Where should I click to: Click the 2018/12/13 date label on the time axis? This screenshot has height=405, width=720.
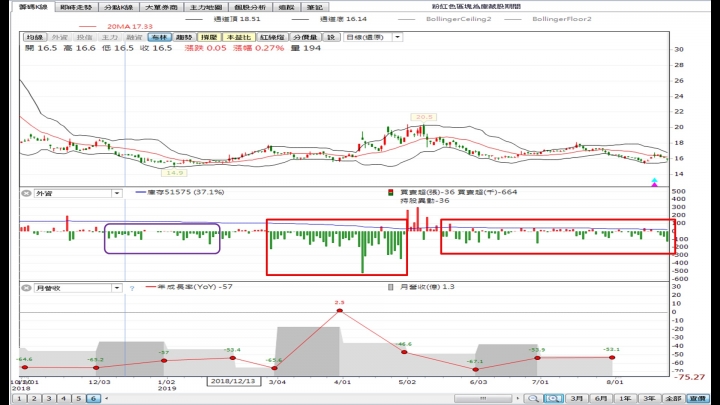click(x=233, y=381)
